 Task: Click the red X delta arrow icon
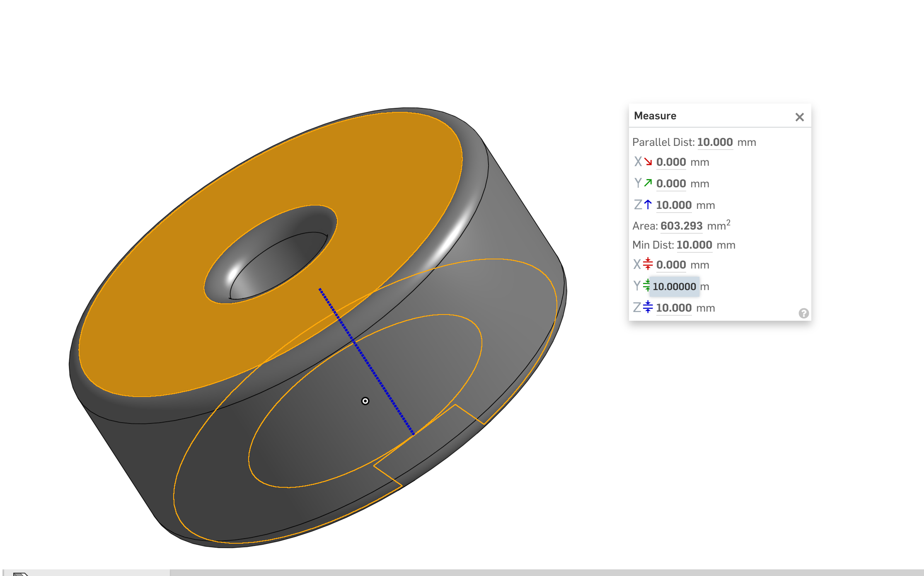[x=648, y=162]
